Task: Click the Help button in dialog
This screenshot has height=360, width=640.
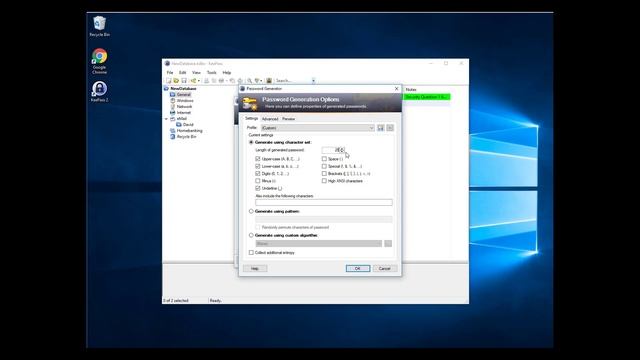Action: pyautogui.click(x=255, y=268)
